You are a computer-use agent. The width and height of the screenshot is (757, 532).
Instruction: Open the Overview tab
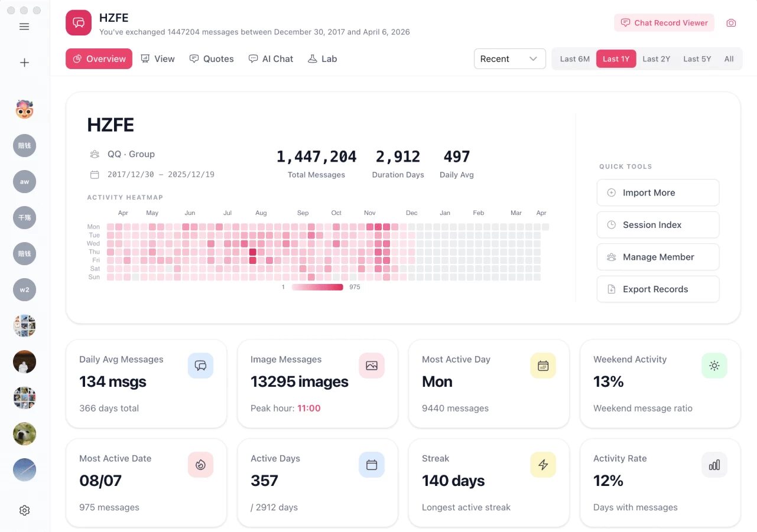click(99, 59)
